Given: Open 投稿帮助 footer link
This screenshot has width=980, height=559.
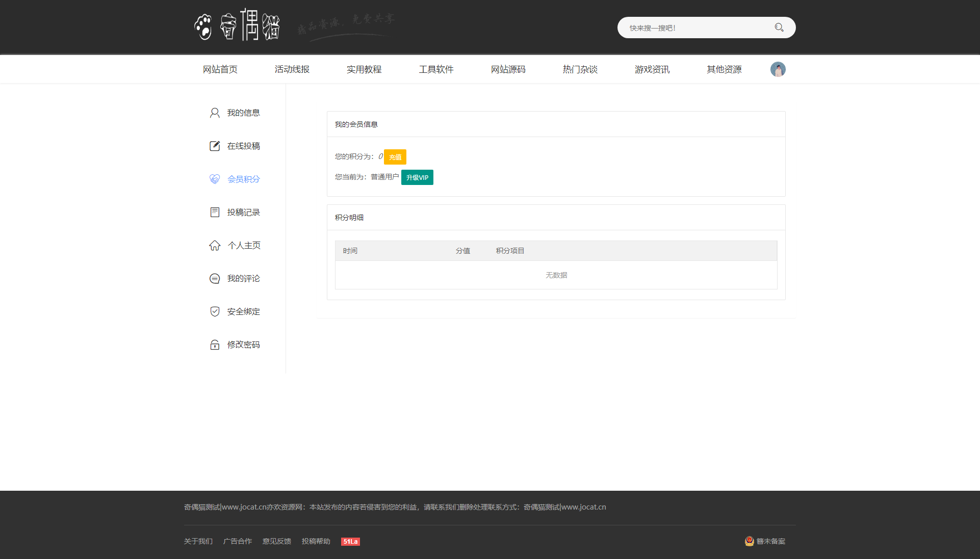Looking at the screenshot, I should tap(316, 541).
